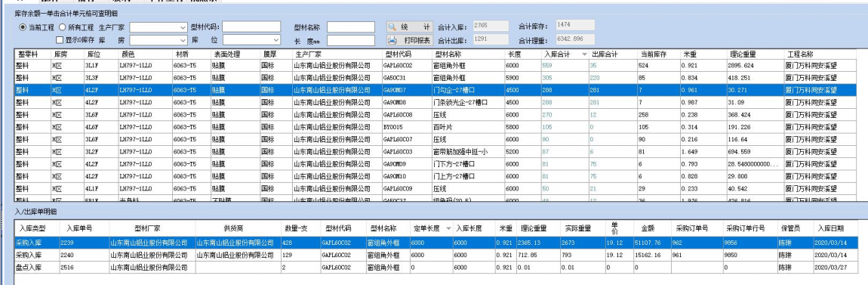The width and height of the screenshot is (868, 285).
Task: Click the 型材代码 text input field
Action: click(x=251, y=27)
